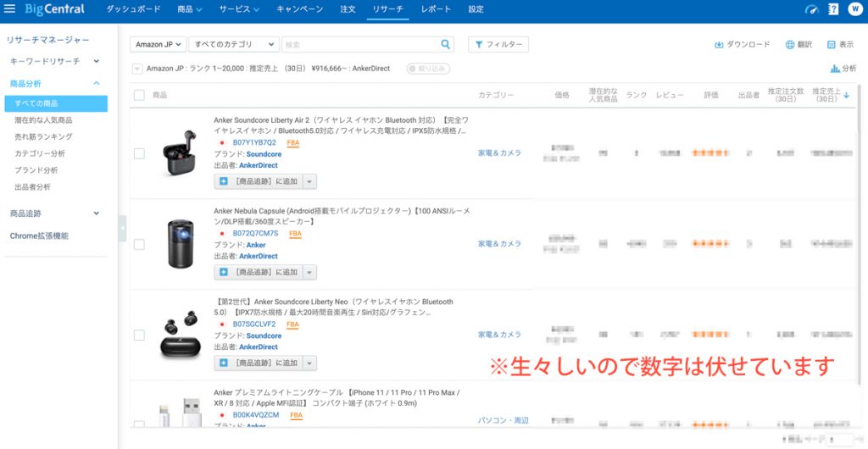This screenshot has height=449, width=868.
Task: Open dropdown arrow next to Liberty Air 2 tracking button
Action: [310, 181]
